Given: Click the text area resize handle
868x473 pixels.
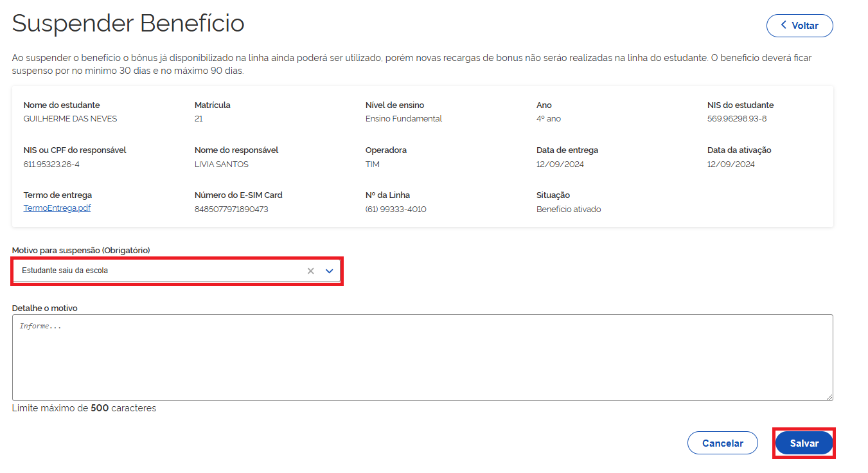Looking at the screenshot, I should pos(829,397).
